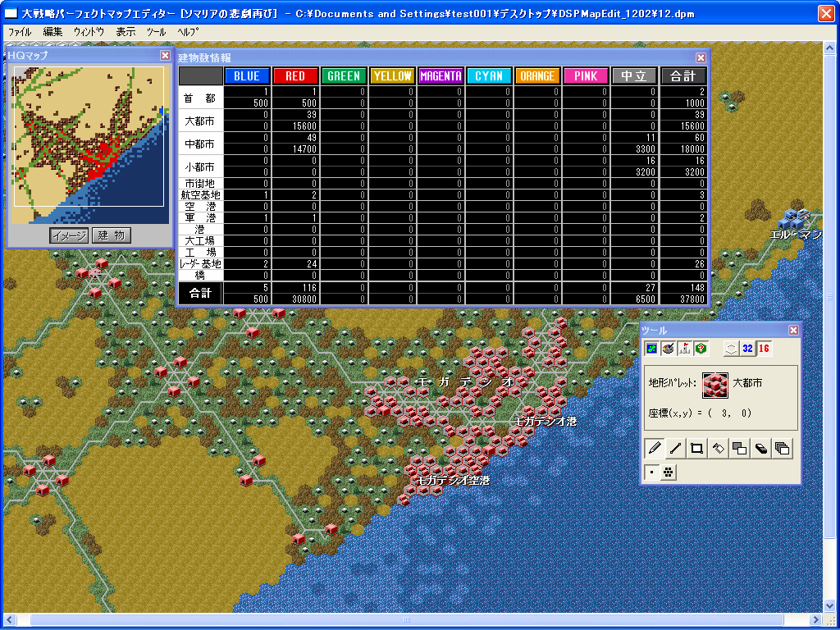Open the ファイル menu

coord(19,31)
